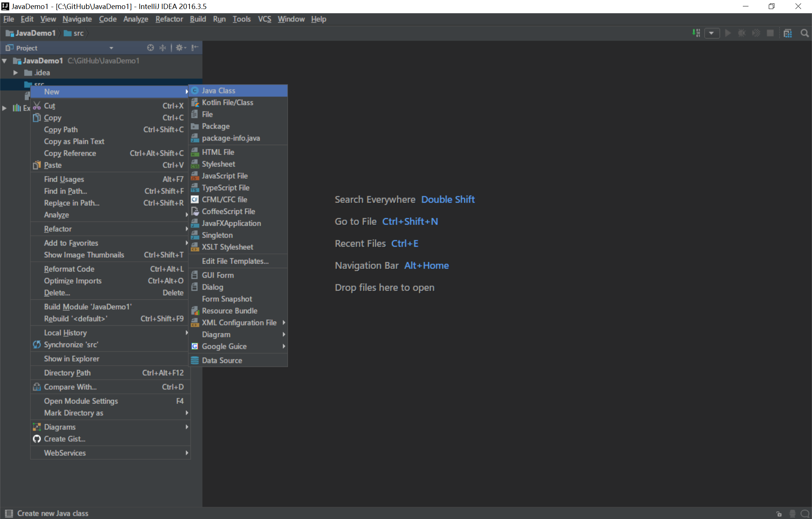Screen dimensions: 812x519
Task: Click the Resource Bundle icon
Action: tap(195, 311)
